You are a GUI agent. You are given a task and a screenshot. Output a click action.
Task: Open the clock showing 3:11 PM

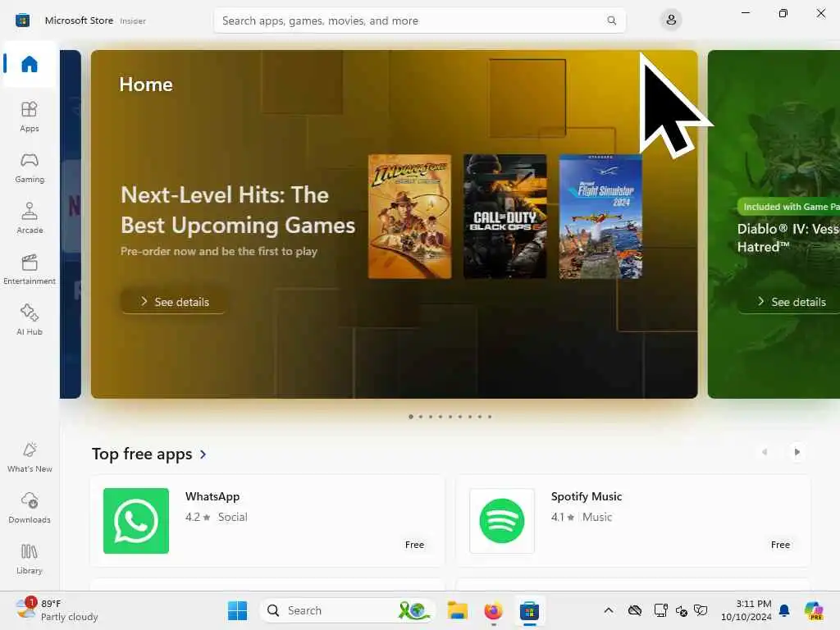746,610
